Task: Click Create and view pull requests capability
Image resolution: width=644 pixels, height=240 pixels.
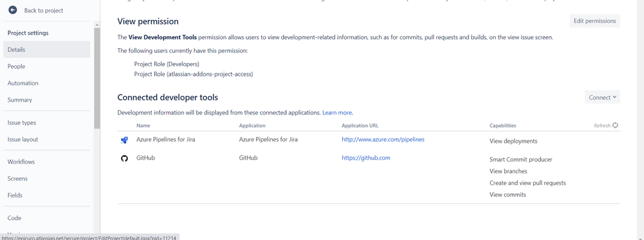Action: [527, 183]
